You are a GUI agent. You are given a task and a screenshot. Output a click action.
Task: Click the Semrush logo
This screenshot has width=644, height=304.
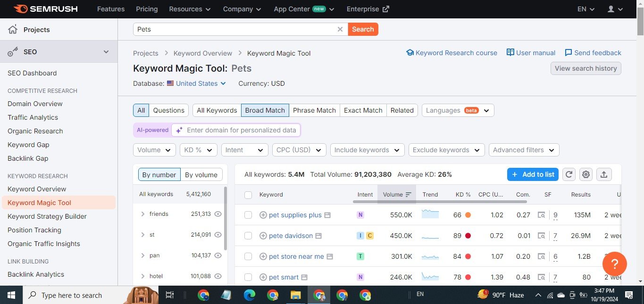(45, 9)
